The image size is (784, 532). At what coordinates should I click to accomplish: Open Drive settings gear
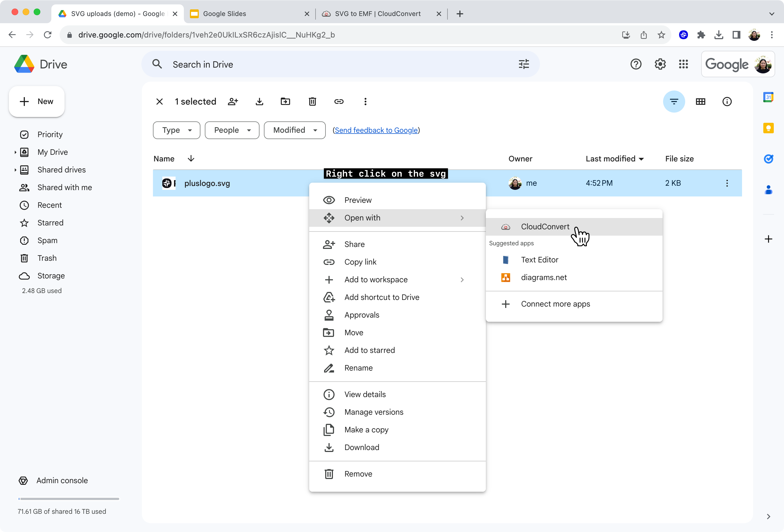click(x=660, y=64)
